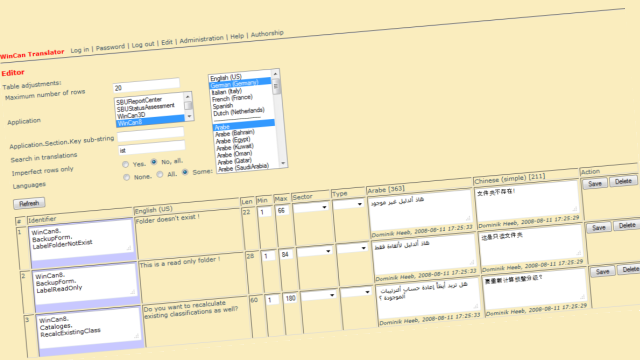Click language list scroll up arrow
This screenshot has height=360, width=640.
(x=275, y=73)
